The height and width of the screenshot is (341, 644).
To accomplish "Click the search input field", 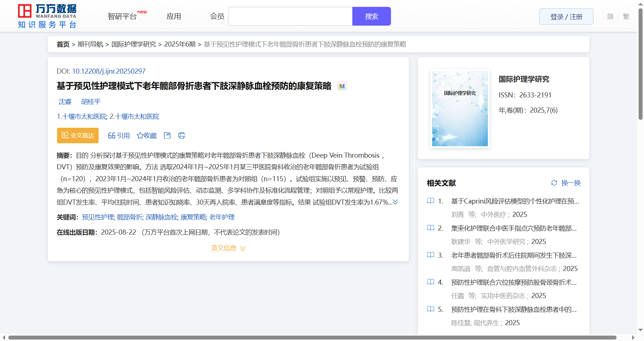I will coord(290,17).
